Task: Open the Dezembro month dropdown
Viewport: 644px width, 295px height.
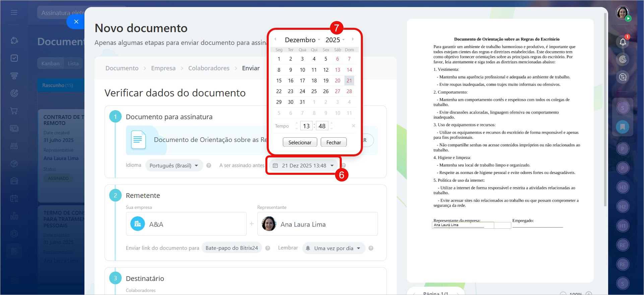Action: pos(302,40)
